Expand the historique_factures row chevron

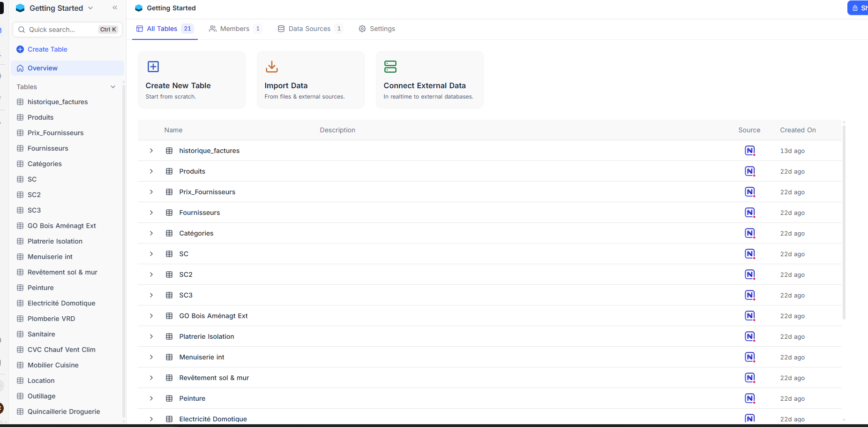[x=151, y=151]
